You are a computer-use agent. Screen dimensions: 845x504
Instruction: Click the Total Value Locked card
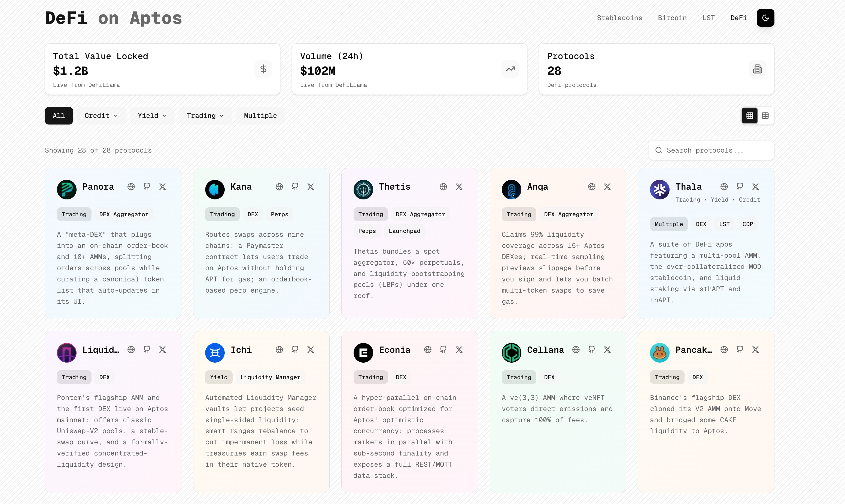163,69
